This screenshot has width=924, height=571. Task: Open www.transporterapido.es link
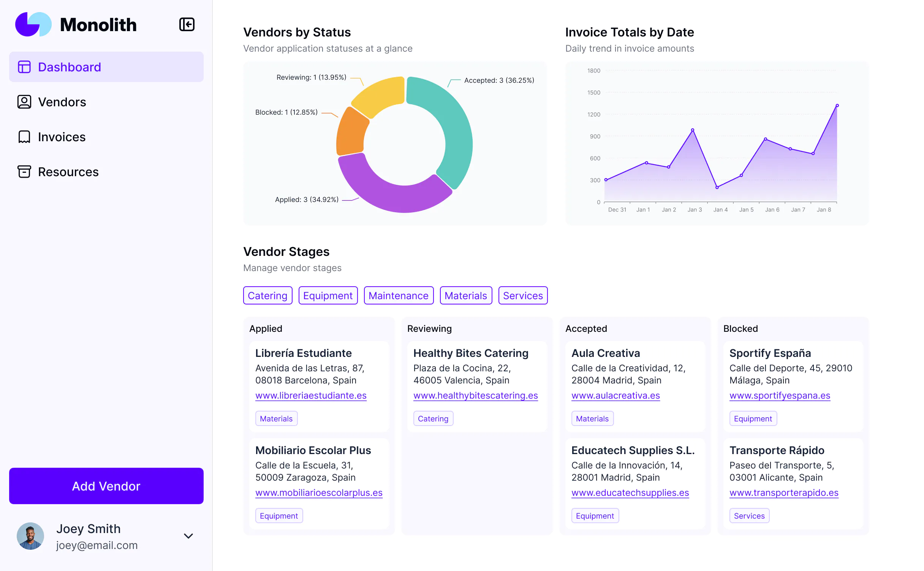[783, 492]
